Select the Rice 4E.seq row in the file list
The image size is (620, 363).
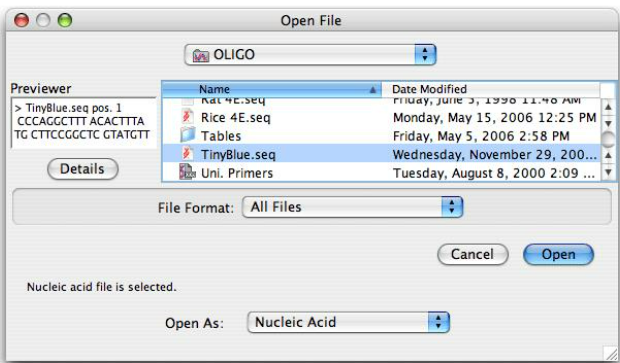[x=381, y=117]
